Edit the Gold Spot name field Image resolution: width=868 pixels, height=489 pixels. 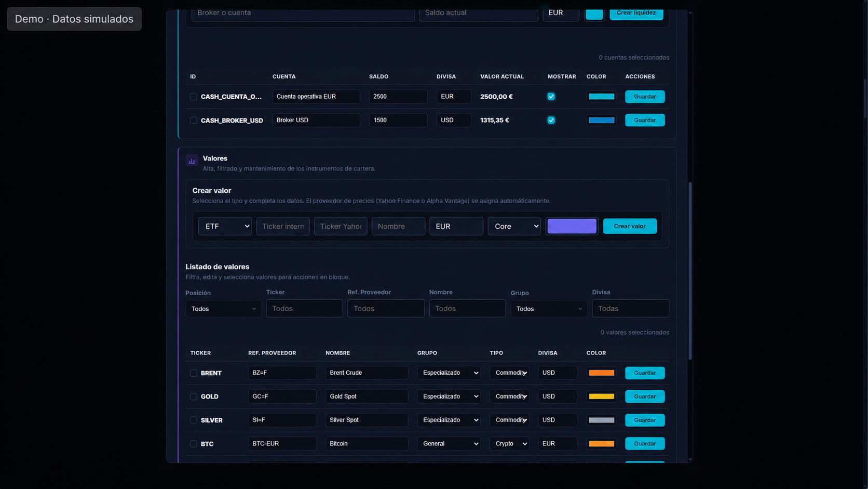click(x=367, y=397)
